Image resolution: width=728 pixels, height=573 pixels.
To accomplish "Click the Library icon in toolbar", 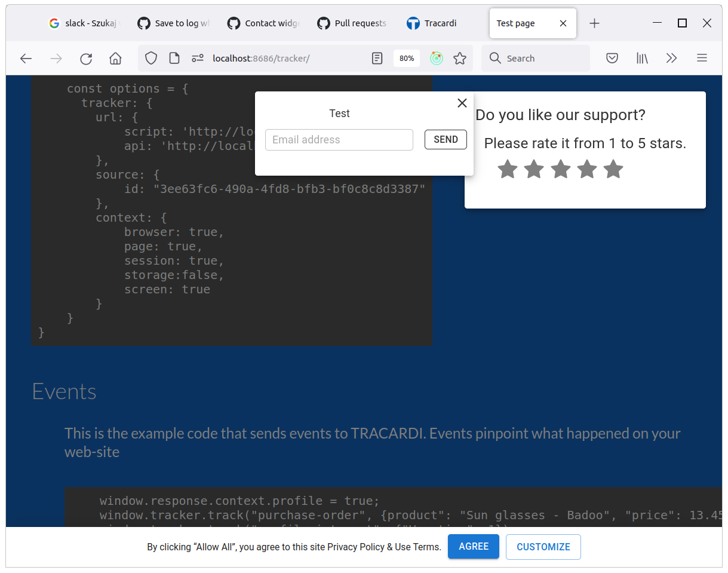I will (x=641, y=58).
